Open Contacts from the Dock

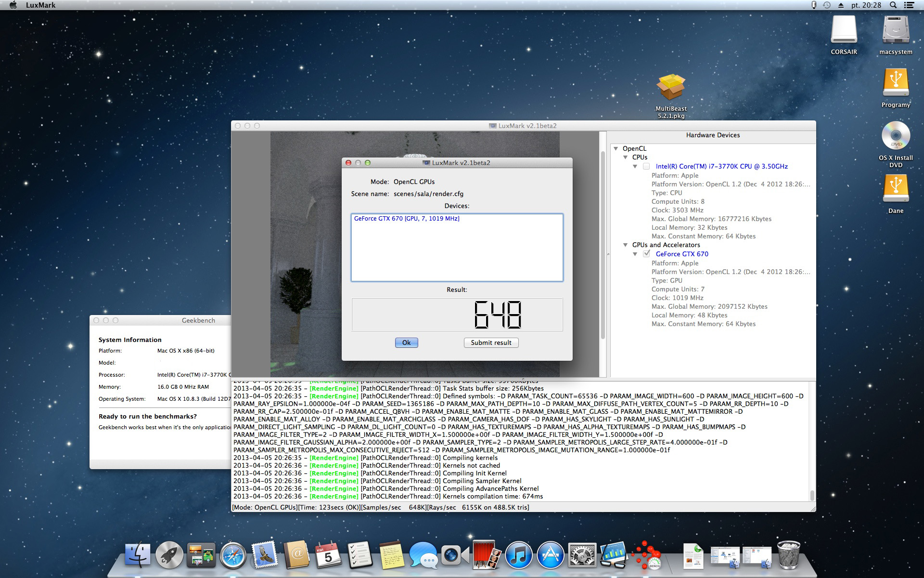296,555
